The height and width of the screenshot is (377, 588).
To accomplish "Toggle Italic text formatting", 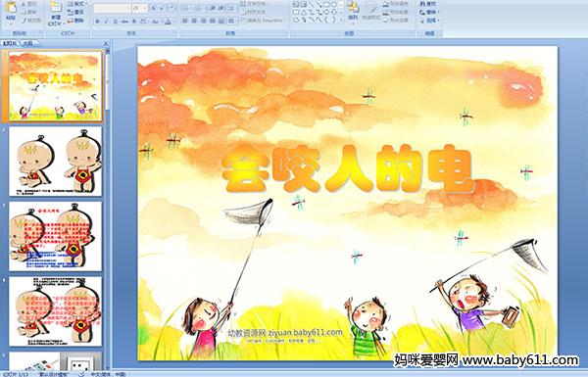I will (x=106, y=22).
